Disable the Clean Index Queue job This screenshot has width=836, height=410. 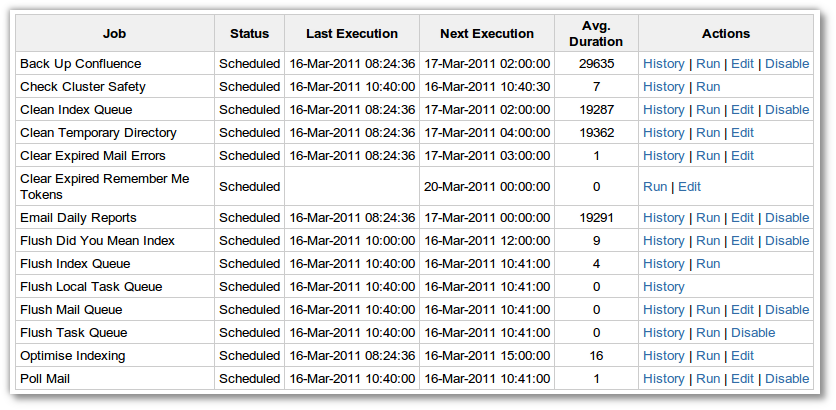(787, 109)
